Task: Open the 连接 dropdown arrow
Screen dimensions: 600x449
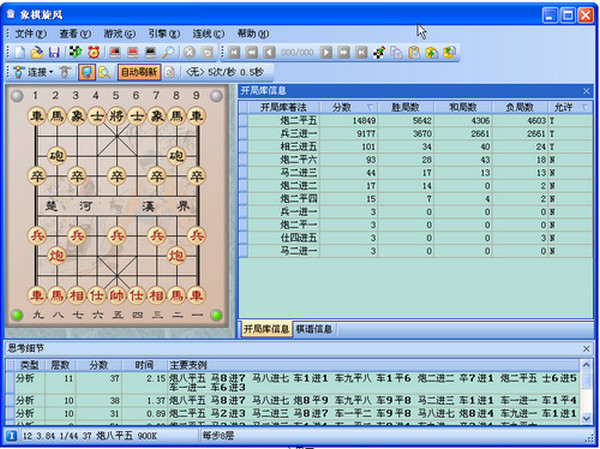Action: [x=50, y=72]
